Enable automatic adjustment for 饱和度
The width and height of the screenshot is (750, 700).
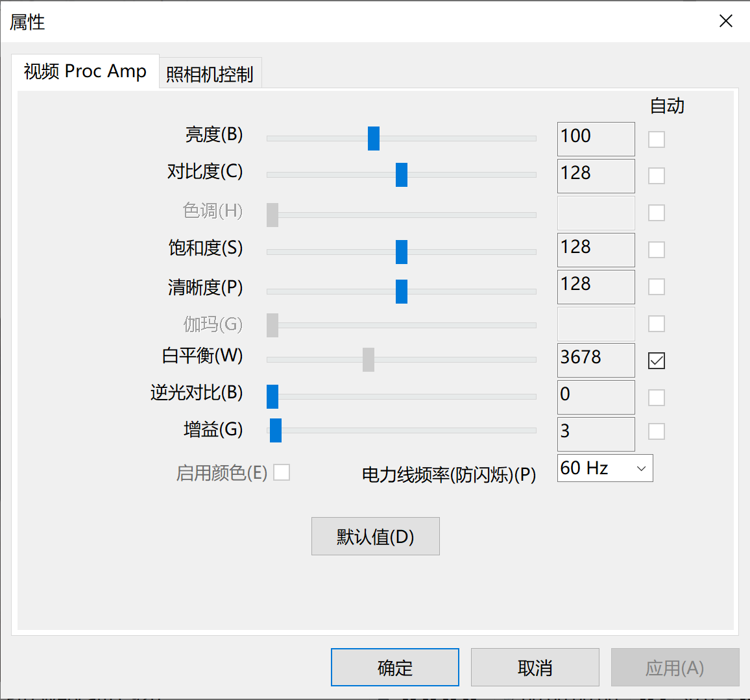(x=656, y=249)
